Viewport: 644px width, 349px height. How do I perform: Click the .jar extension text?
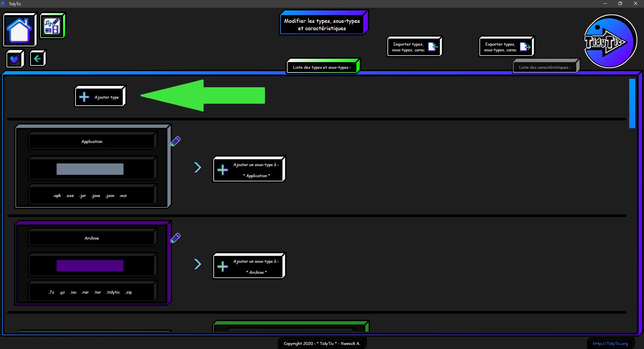pyautogui.click(x=83, y=196)
